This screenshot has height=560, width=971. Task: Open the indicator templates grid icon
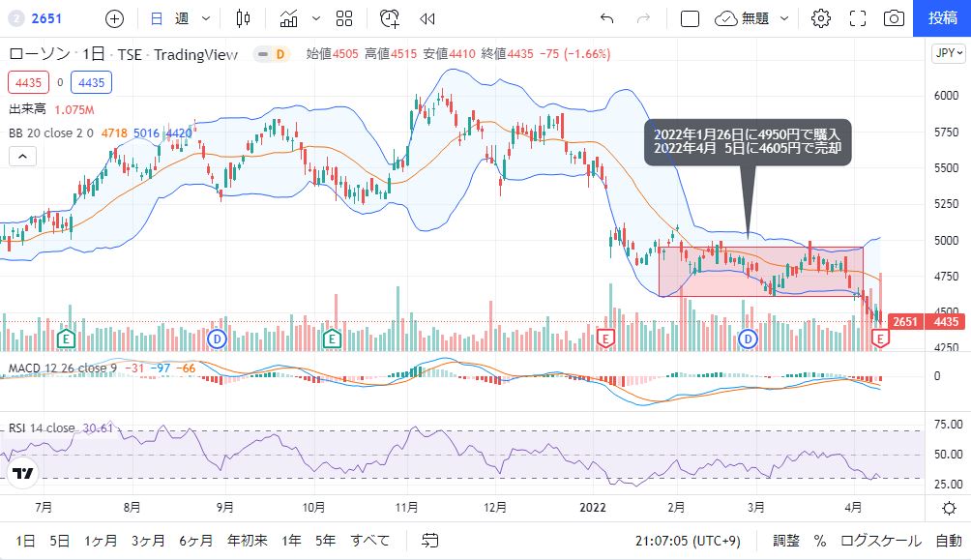coord(344,18)
